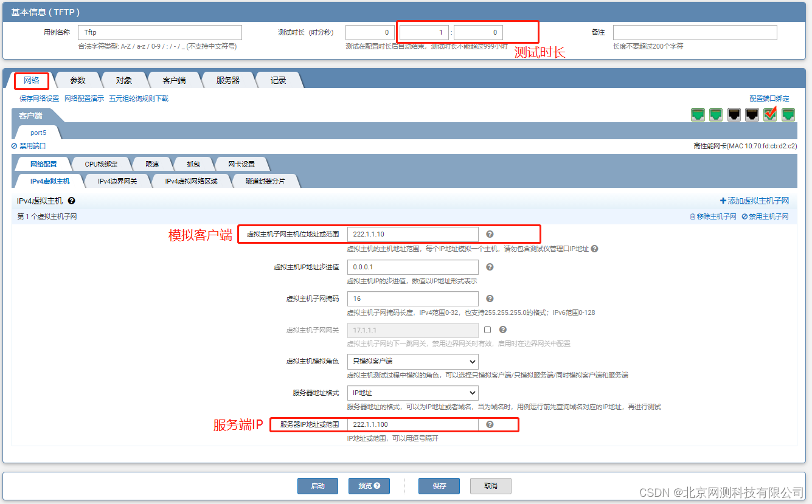Open help icon for 虚拟主机IP地址步进值 field

490,267
